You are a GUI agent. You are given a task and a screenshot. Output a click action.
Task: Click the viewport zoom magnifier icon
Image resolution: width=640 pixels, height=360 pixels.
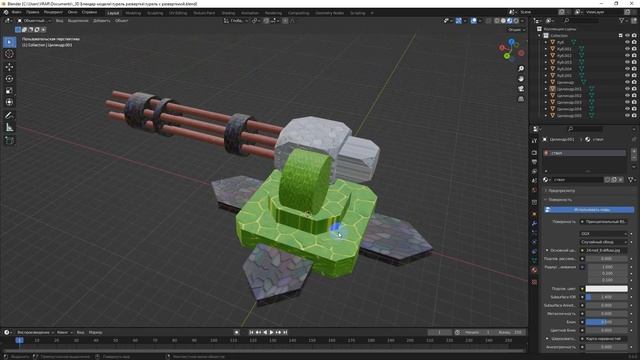(521, 69)
